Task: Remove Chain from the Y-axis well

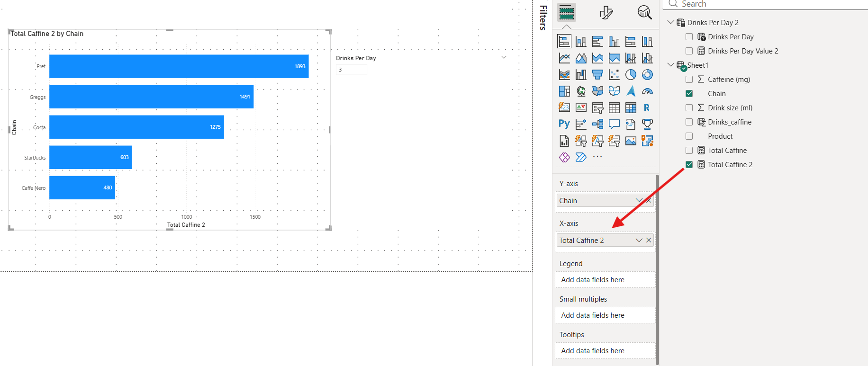Action: click(x=649, y=201)
